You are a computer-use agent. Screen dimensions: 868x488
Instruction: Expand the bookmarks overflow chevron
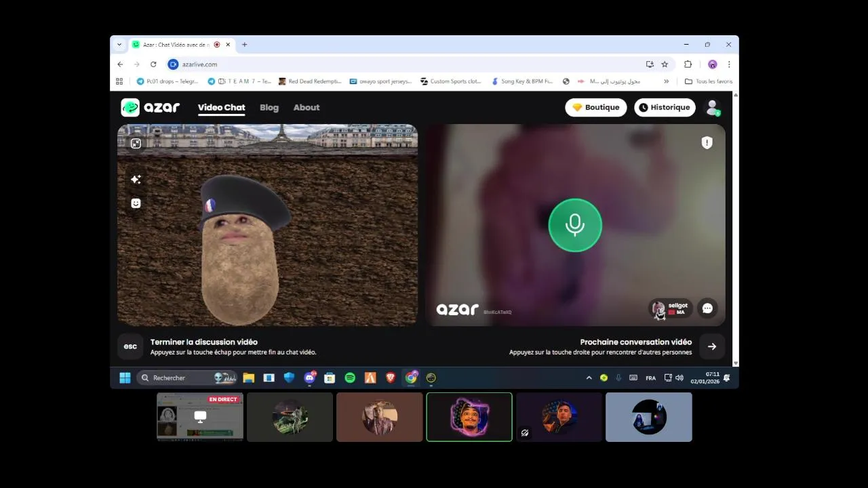click(x=666, y=81)
